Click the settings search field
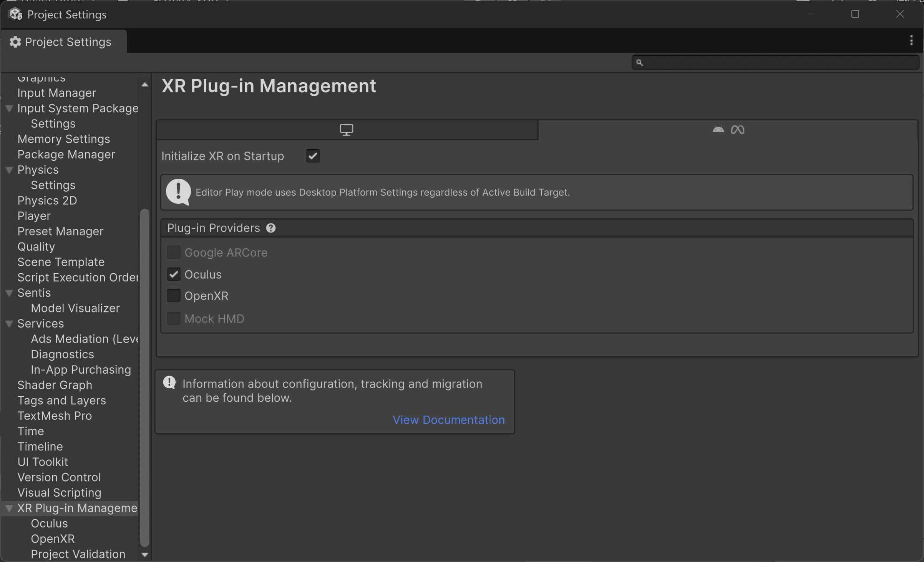Image resolution: width=924 pixels, height=562 pixels. coord(775,63)
